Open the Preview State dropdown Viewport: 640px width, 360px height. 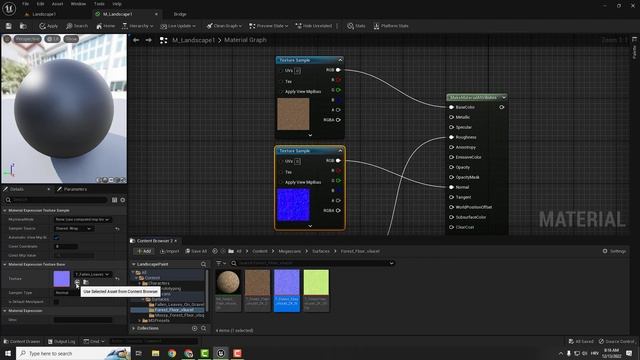[269, 26]
